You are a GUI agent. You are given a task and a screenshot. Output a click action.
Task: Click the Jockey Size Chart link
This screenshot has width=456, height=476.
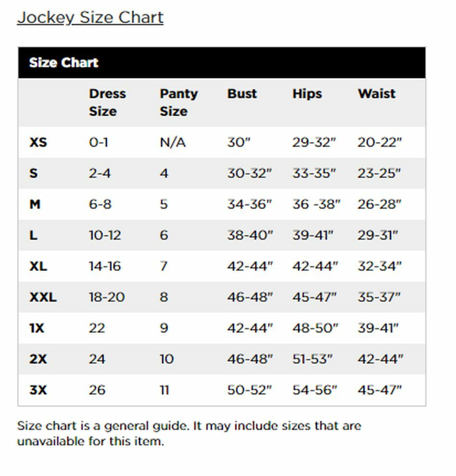pyautogui.click(x=90, y=17)
